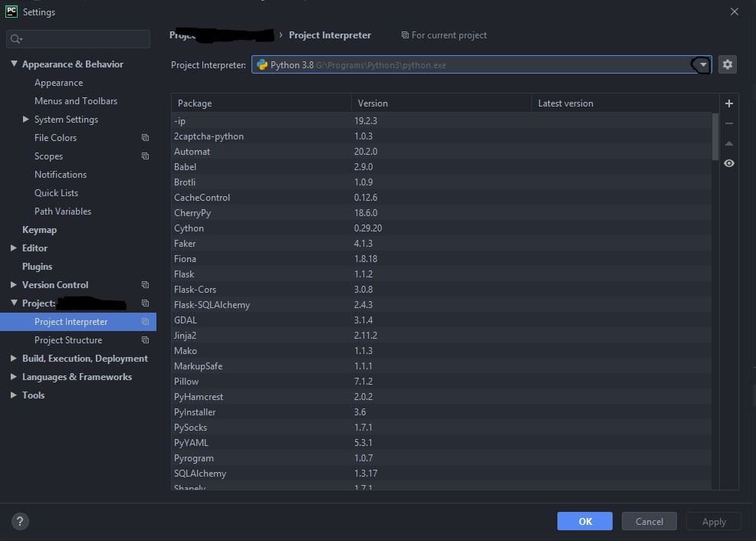Open the Plugins settings page
The image size is (756, 541).
point(37,267)
